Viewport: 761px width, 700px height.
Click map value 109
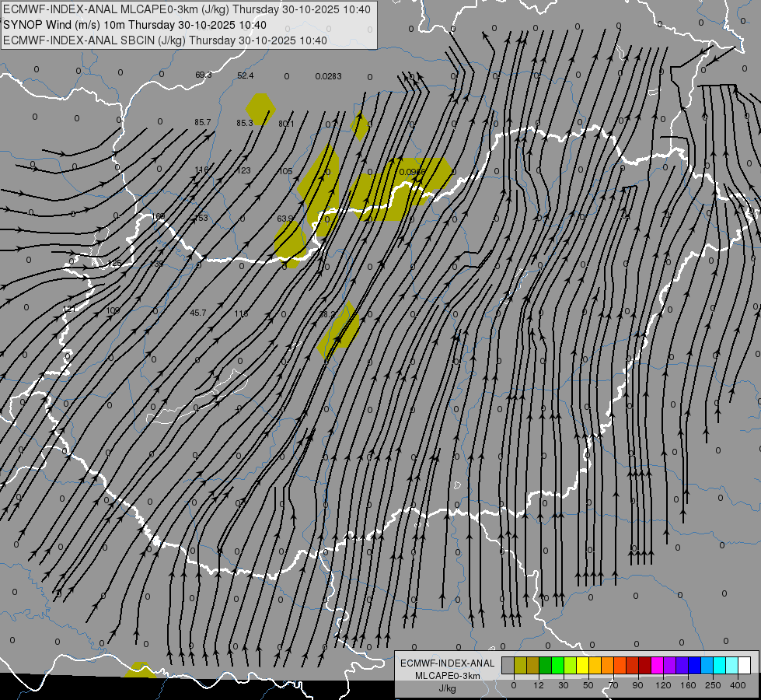(x=113, y=310)
